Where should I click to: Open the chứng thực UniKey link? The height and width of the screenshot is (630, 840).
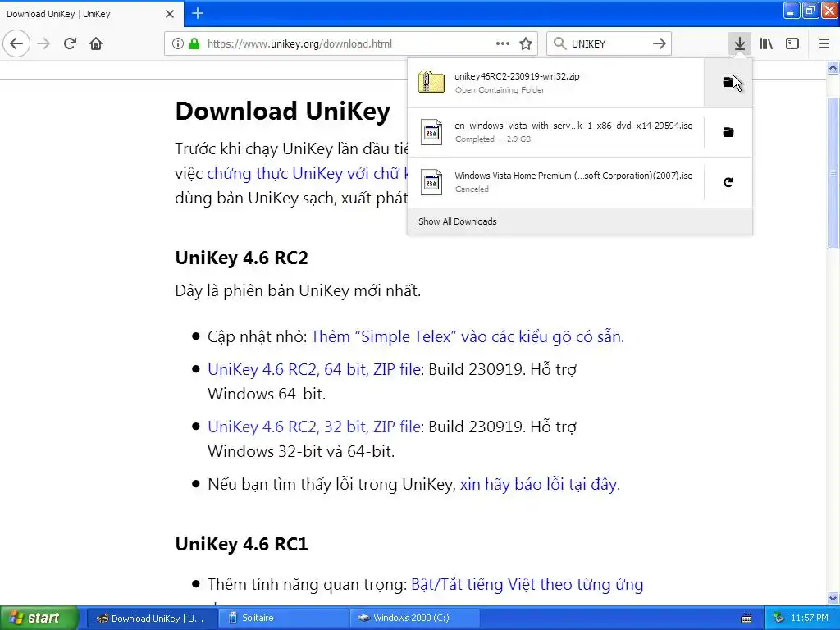307,173
